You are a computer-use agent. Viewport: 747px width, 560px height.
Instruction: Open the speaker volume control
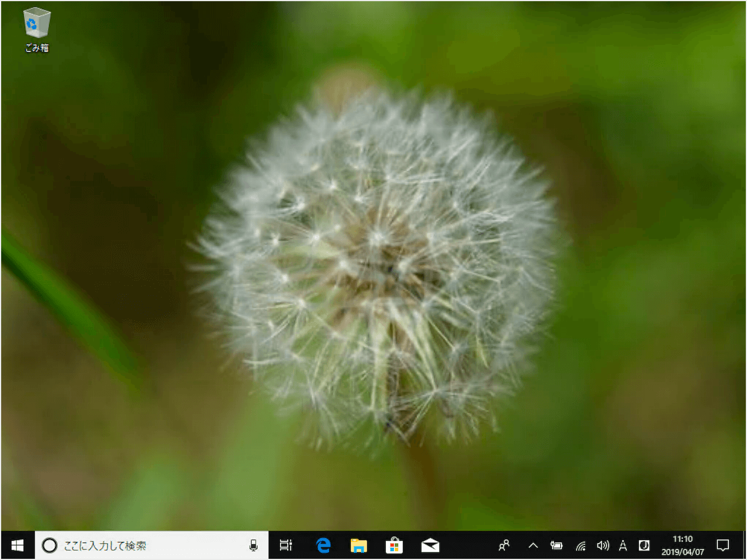pos(602,545)
